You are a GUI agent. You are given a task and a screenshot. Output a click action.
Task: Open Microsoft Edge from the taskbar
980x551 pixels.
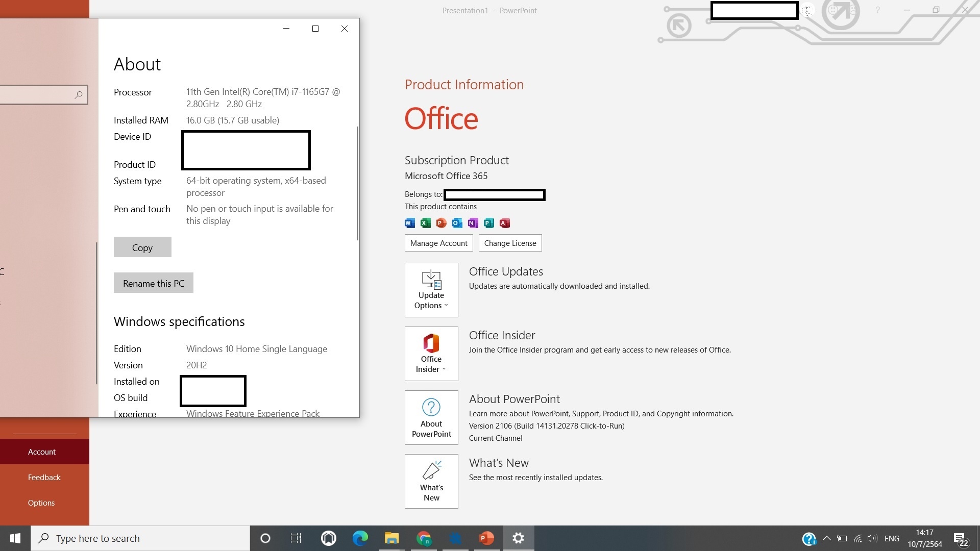pos(360,538)
